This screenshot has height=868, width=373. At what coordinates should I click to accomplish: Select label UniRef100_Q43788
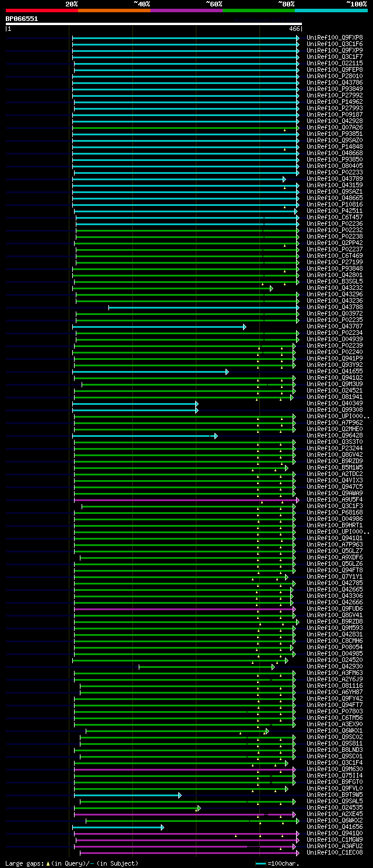pyautogui.click(x=335, y=307)
